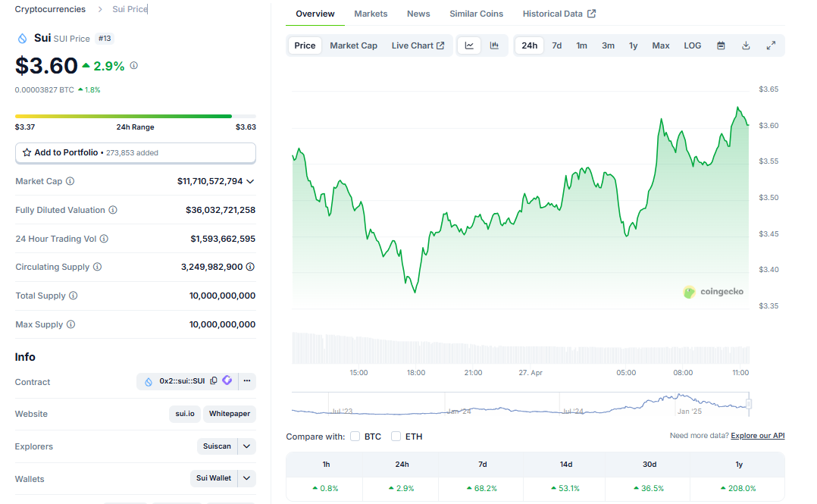817x504 pixels.
Task: Click the 30d 36.5% performance cell
Action: (649, 488)
